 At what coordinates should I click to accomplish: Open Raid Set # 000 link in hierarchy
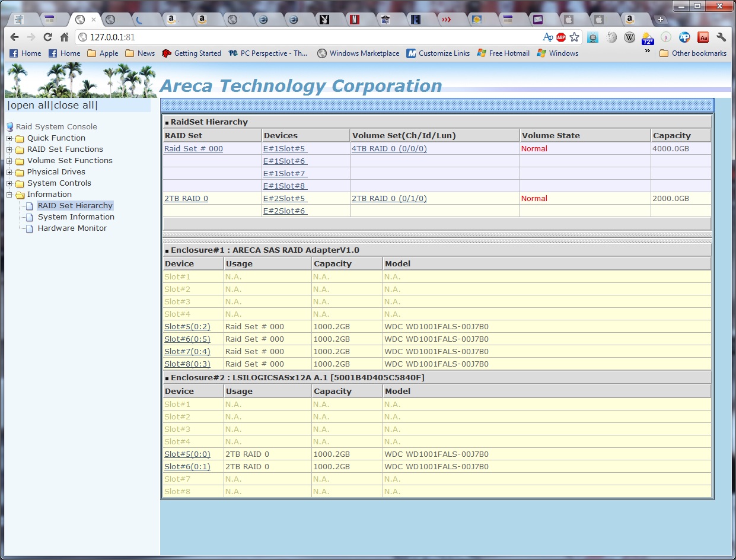[193, 149]
